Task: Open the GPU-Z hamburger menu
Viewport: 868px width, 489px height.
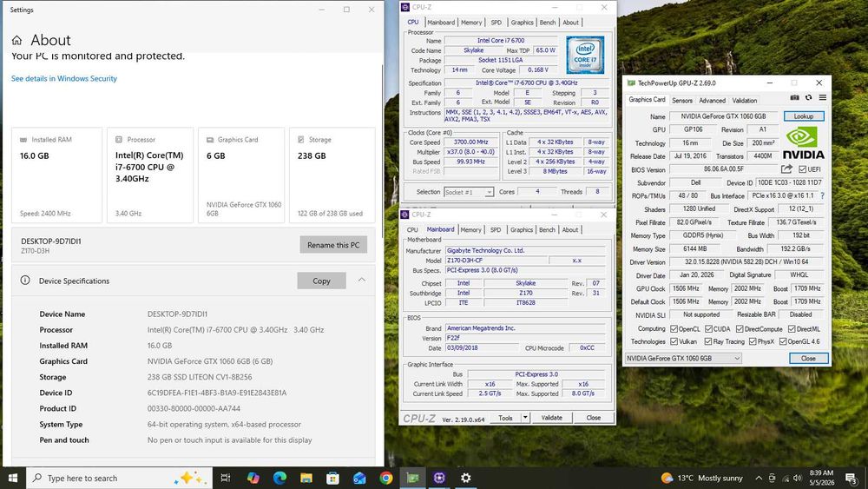Action: pos(823,97)
